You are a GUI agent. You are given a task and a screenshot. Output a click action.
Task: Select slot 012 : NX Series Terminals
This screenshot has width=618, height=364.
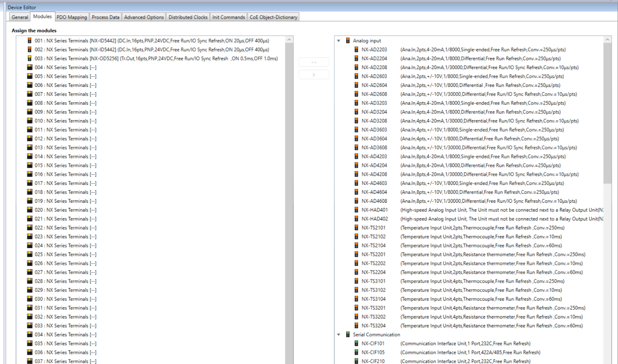[x=66, y=139]
